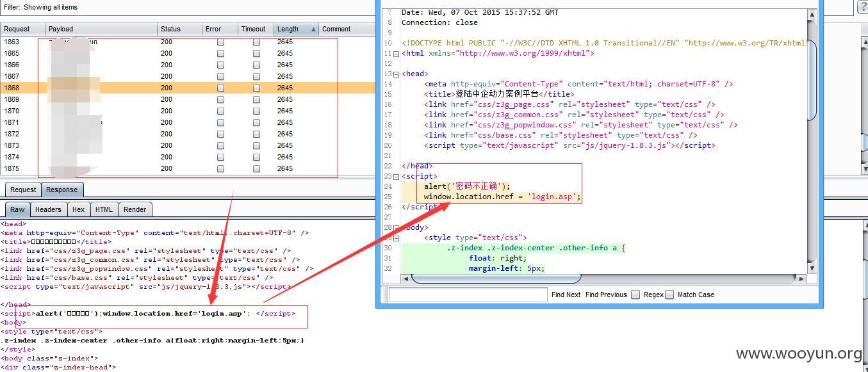The height and width of the screenshot is (372, 868).
Task: Select the HTML view tab
Action: click(x=104, y=209)
